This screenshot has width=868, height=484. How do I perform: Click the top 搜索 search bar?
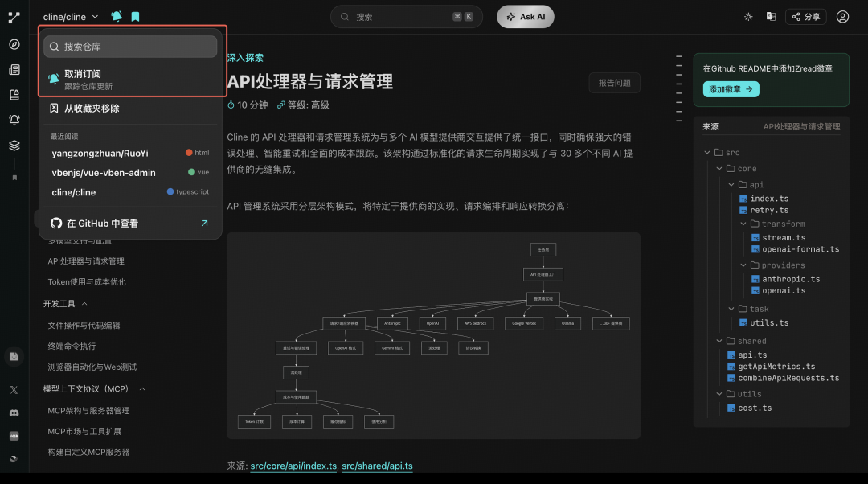pyautogui.click(x=407, y=17)
